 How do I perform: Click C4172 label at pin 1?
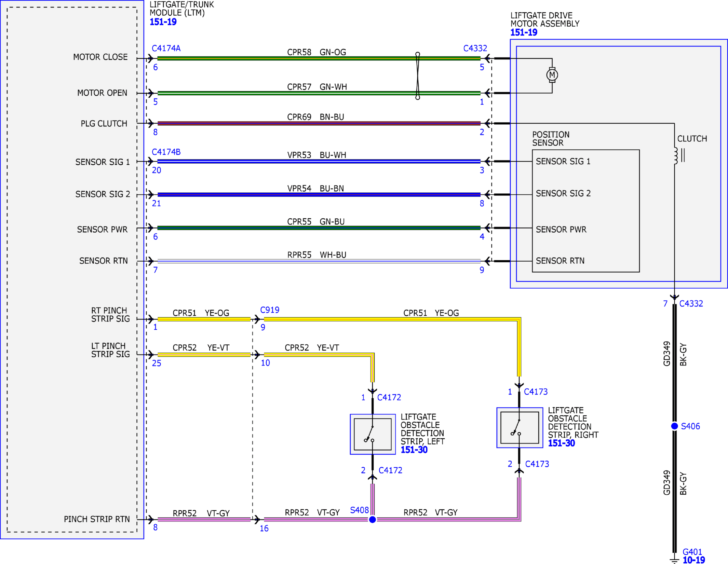[389, 398]
